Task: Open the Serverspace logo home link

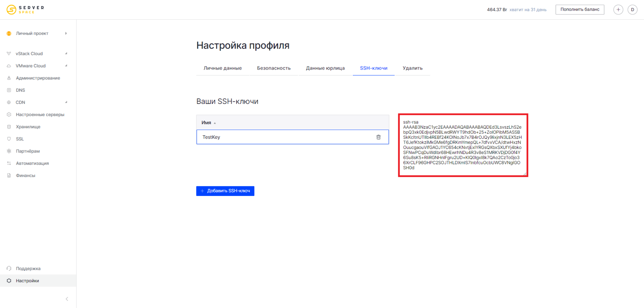Action: click(25, 10)
